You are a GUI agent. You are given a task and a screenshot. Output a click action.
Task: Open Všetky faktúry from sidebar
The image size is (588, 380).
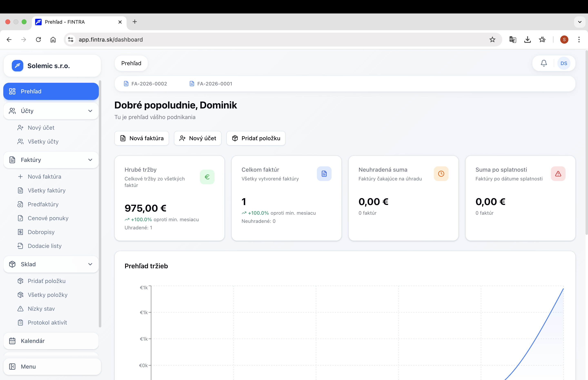[46, 190]
